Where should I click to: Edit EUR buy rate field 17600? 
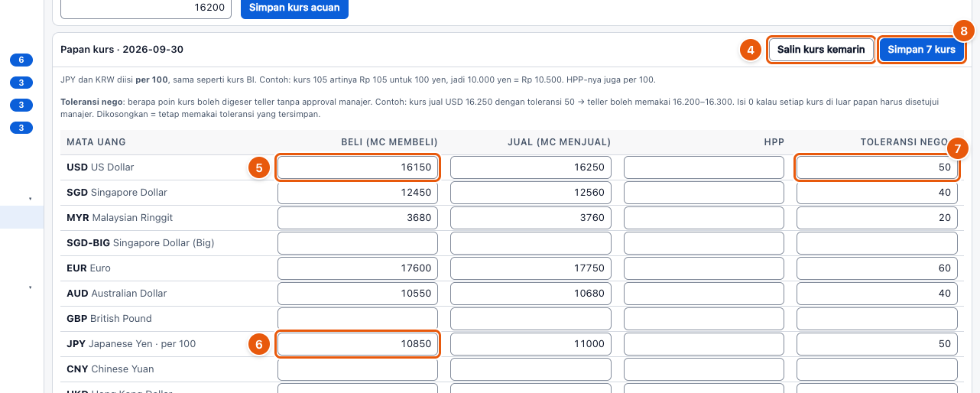click(358, 268)
